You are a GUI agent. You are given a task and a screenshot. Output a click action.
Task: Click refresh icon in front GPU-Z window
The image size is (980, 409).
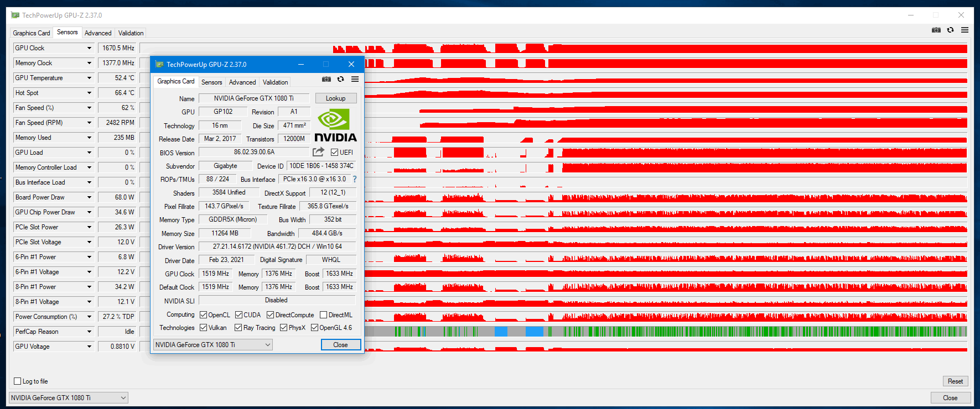(x=341, y=80)
